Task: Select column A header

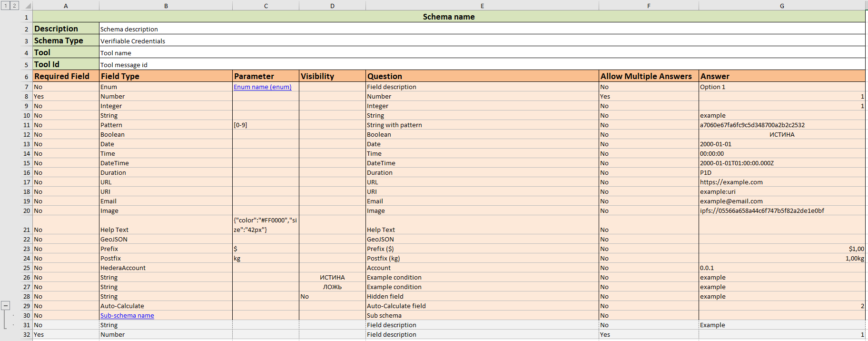Action: coord(66,6)
